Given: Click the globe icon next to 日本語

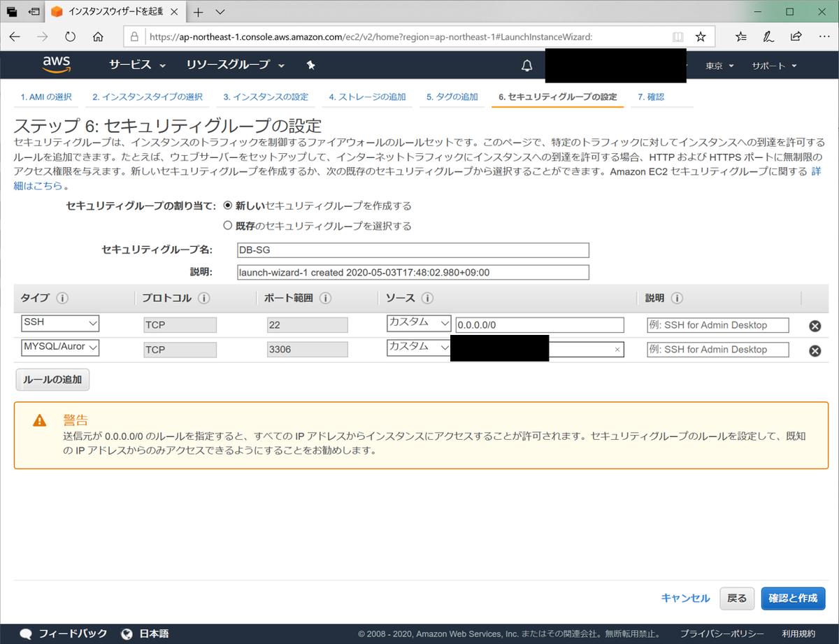Looking at the screenshot, I should pyautogui.click(x=126, y=634).
